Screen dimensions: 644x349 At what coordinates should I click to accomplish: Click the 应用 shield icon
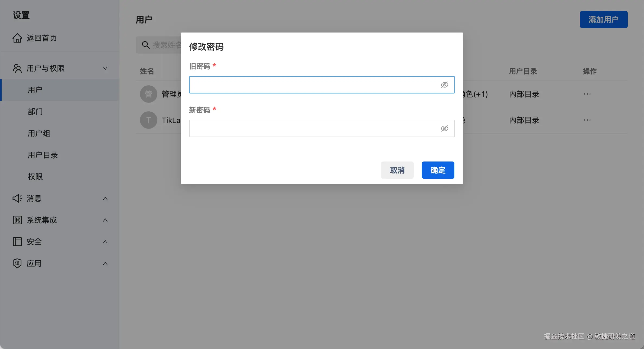[x=17, y=263]
